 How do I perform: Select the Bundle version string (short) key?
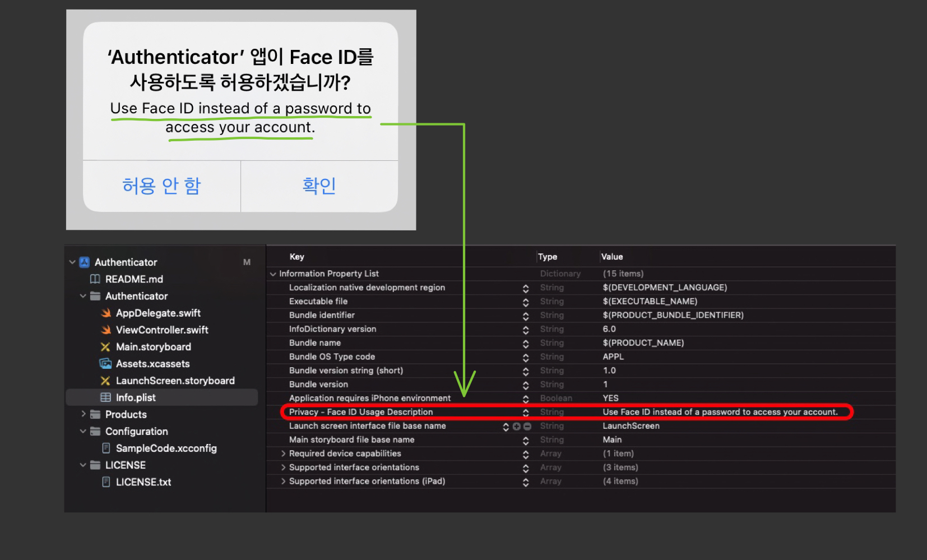pos(346,371)
